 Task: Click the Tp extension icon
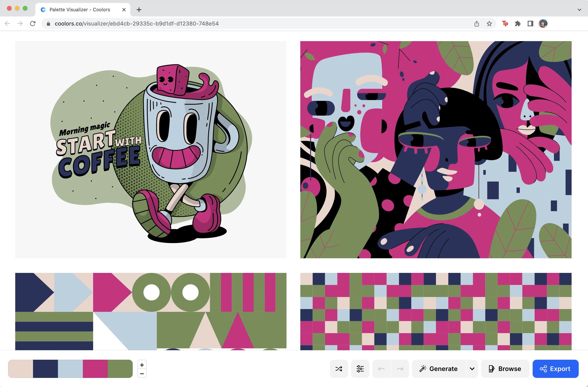(x=505, y=24)
